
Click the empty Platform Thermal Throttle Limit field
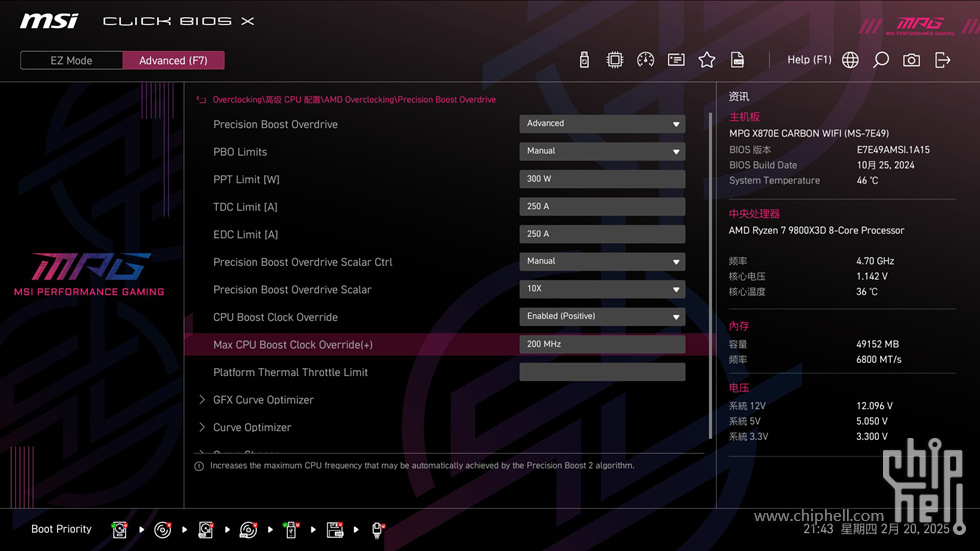click(602, 372)
